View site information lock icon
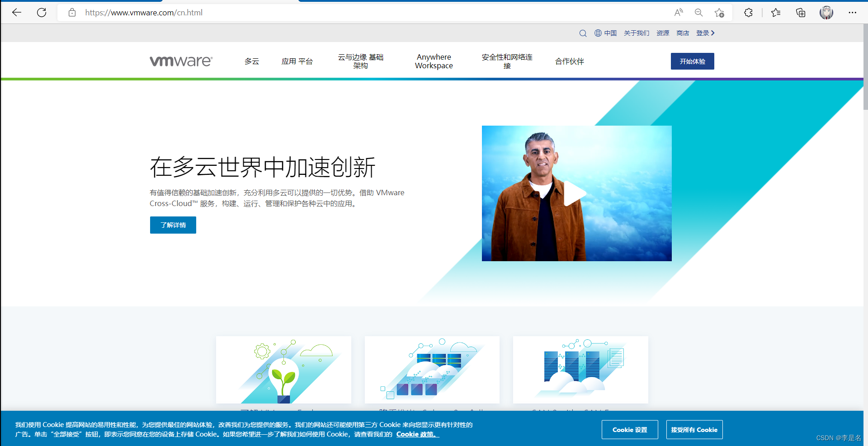This screenshot has width=868, height=446. click(x=72, y=13)
